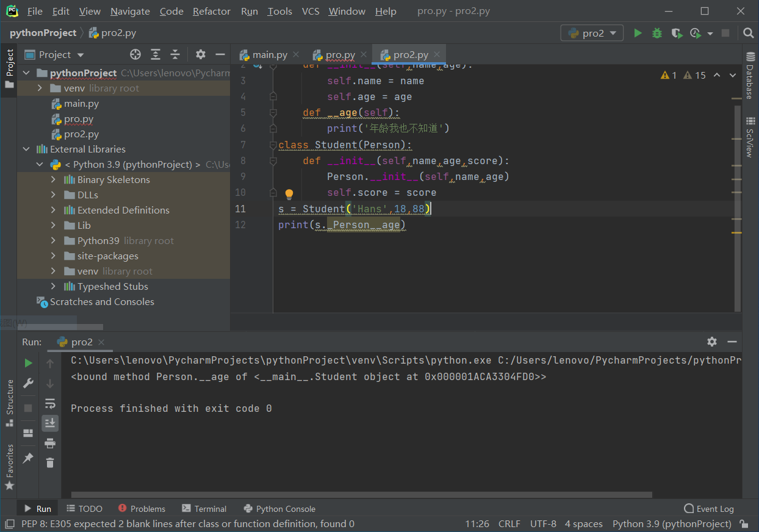The width and height of the screenshot is (759, 532).
Task: Click the lightbulb quick-fix on line 10
Action: (x=289, y=194)
